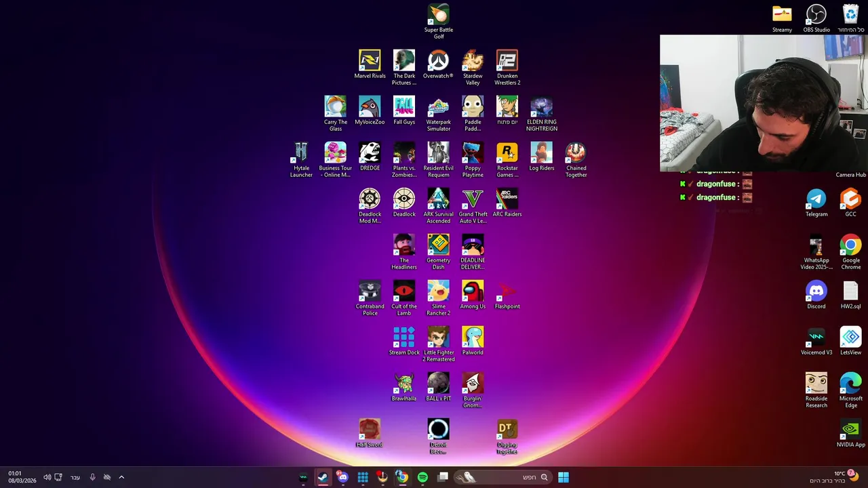
Task: Select the Roadside Research icon
Action: 816,390
